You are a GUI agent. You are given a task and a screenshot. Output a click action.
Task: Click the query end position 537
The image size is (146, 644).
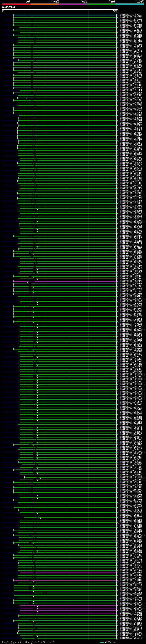point(115,11)
